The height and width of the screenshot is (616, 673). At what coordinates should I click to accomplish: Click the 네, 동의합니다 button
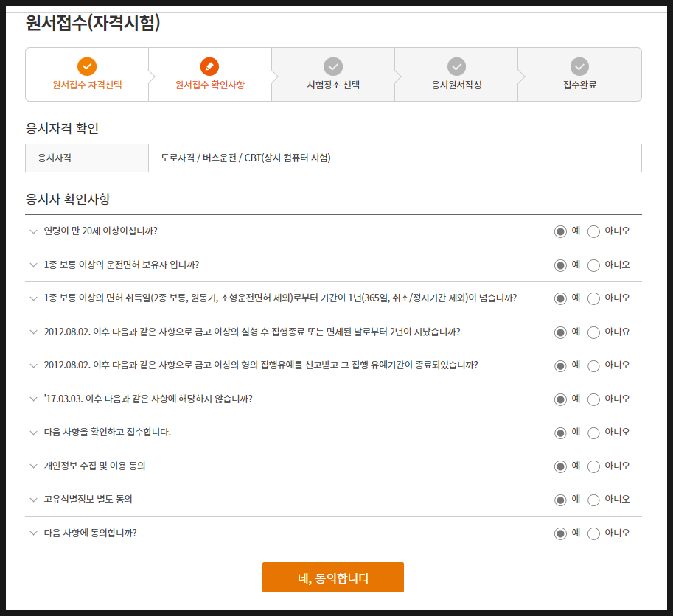pyautogui.click(x=333, y=578)
